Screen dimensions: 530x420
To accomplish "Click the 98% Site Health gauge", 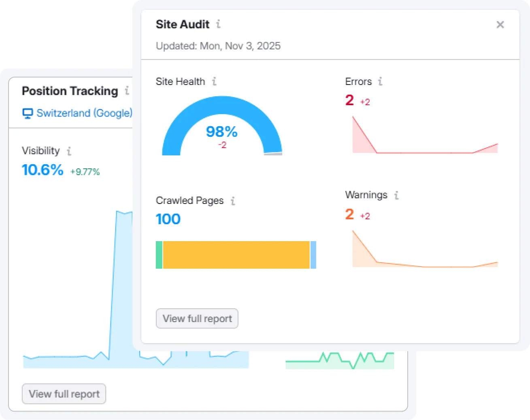I will point(221,132).
